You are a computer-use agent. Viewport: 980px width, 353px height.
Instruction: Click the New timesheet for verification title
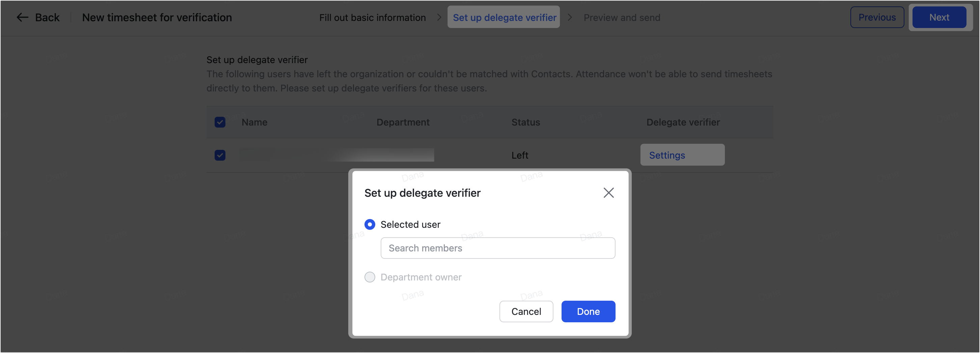(157, 18)
